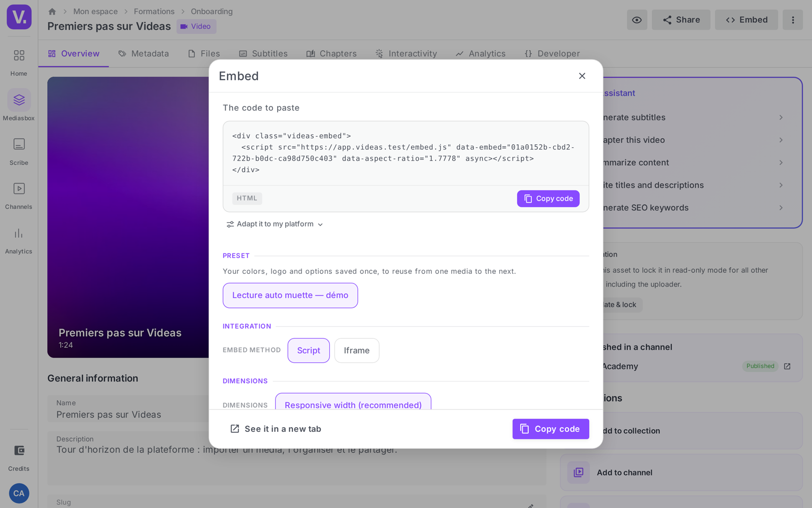Open the three-dot more options menu
The image size is (812, 508).
pos(793,20)
